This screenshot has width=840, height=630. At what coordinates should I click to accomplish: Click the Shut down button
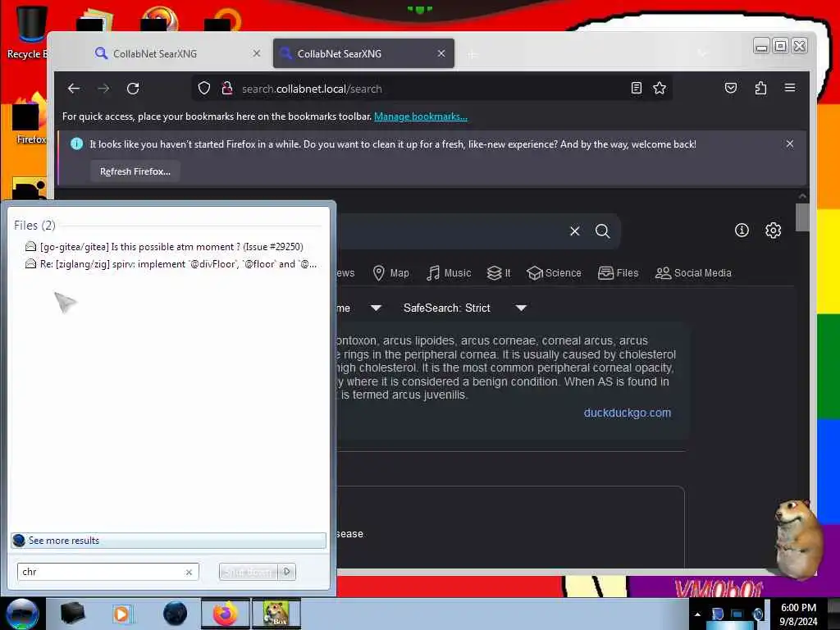click(249, 572)
